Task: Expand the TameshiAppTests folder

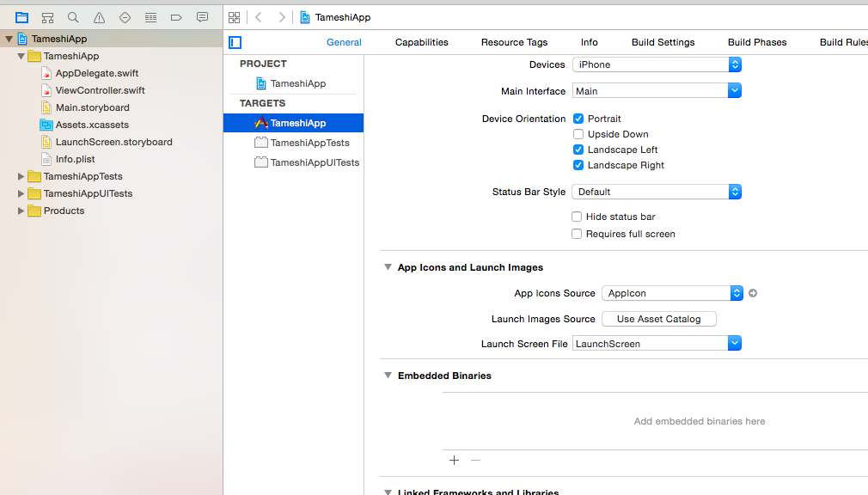Action: (21, 176)
